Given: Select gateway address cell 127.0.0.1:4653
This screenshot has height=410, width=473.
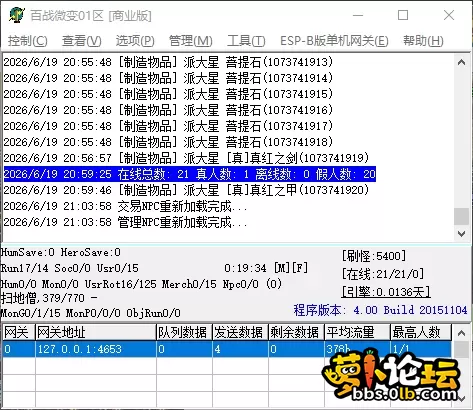Looking at the screenshot, I should point(96,349).
